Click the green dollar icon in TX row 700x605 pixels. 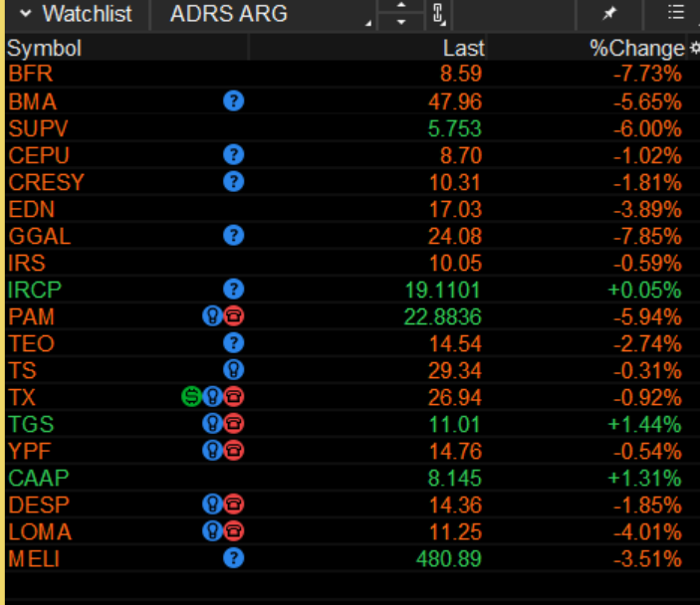[191, 397]
